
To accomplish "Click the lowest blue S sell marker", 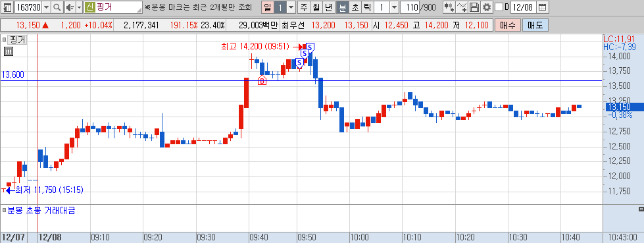I will point(299,63).
